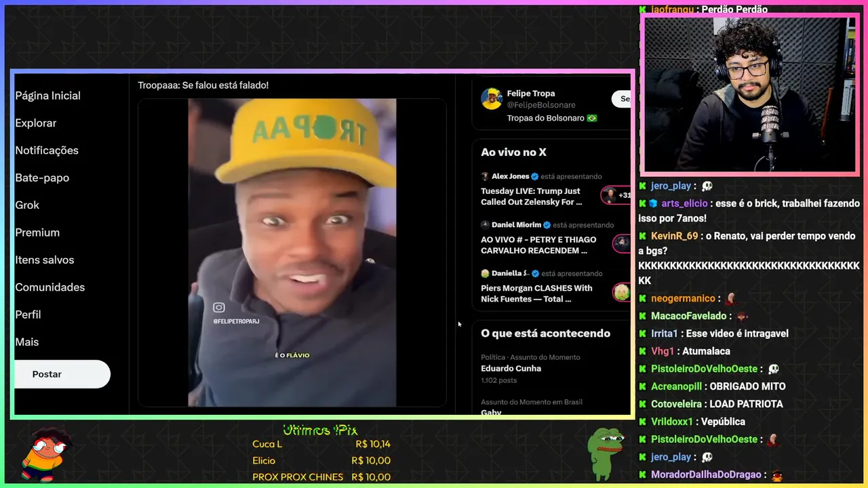Click Irrita1 username in chat
The width and height of the screenshot is (868, 488).
click(x=665, y=333)
